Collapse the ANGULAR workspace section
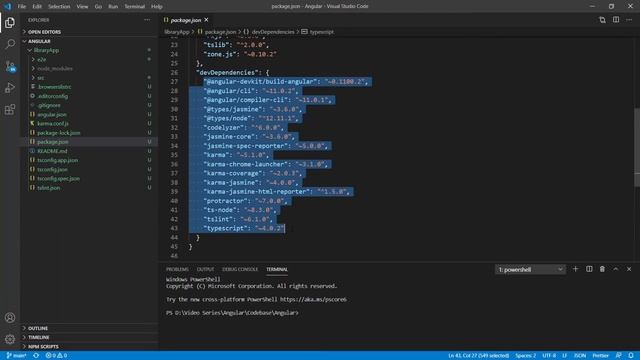Image resolution: width=640 pixels, height=360 pixels. pyautogui.click(x=89, y=41)
